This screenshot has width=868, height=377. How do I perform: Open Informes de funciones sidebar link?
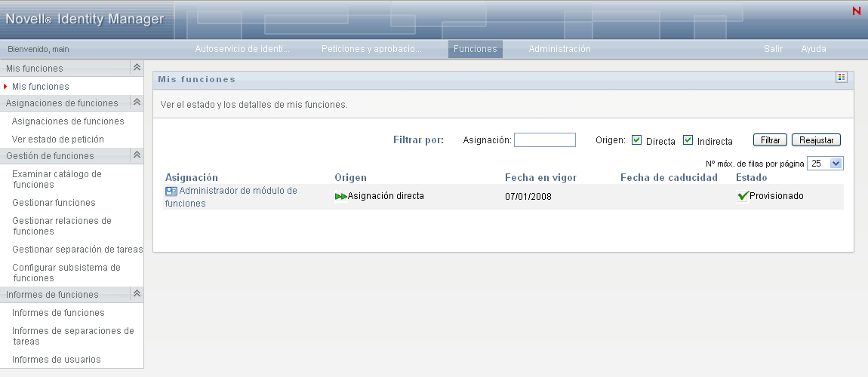(58, 313)
